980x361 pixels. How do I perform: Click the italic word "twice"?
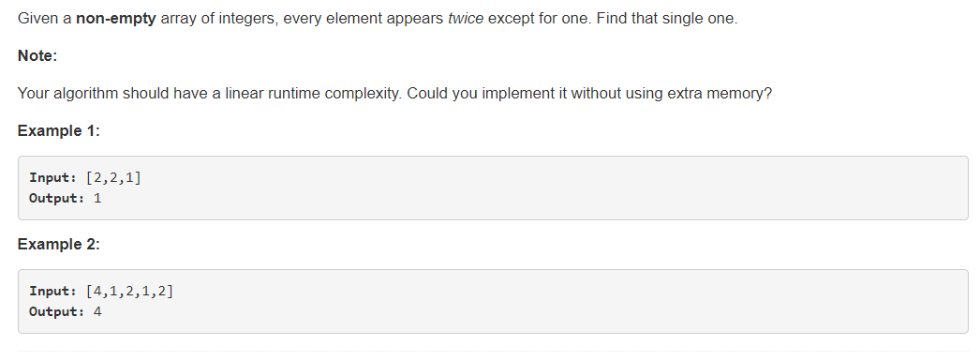[x=466, y=19]
